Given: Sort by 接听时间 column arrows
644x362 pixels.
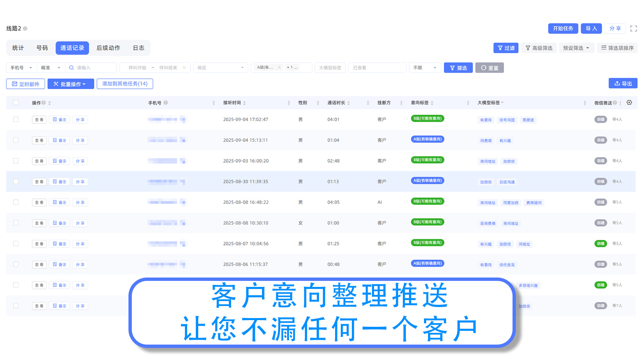Looking at the screenshot, I should click(245, 103).
